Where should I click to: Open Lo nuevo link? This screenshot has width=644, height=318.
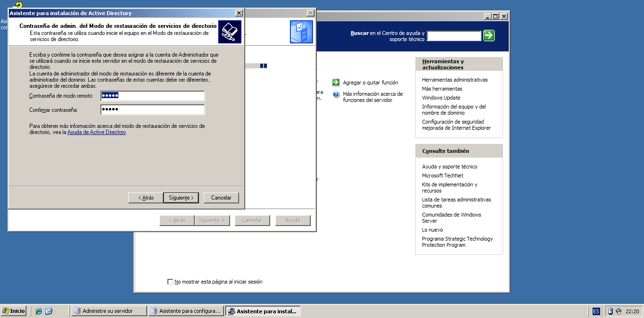tap(432, 230)
